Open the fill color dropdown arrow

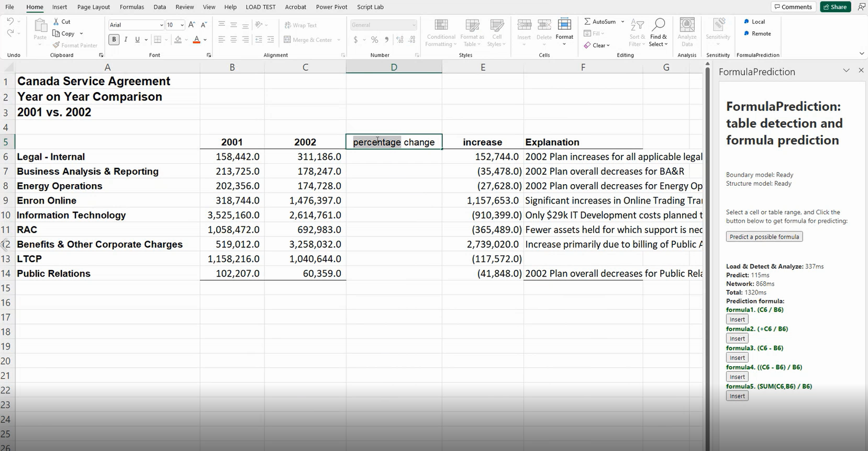tap(186, 40)
